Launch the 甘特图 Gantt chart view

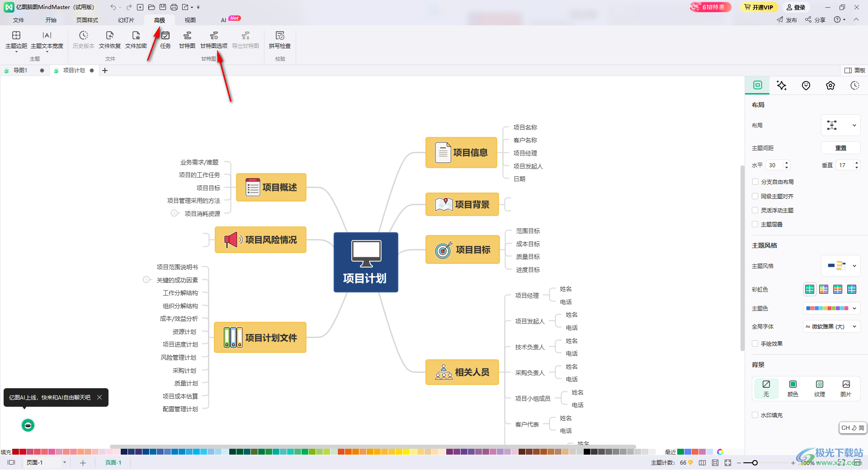click(x=187, y=40)
